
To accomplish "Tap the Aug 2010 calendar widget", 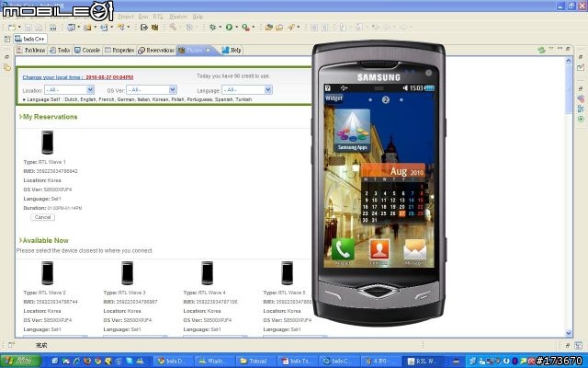I will tap(393, 194).
